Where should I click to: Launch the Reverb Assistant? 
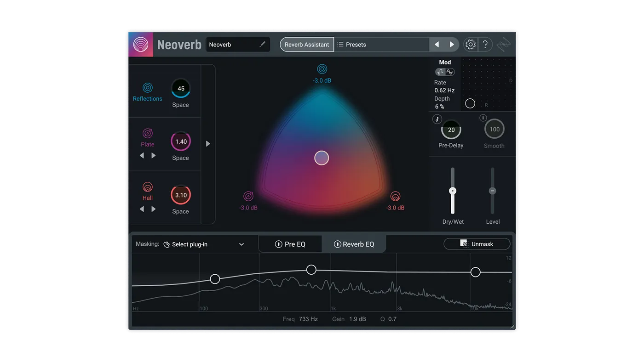click(307, 45)
